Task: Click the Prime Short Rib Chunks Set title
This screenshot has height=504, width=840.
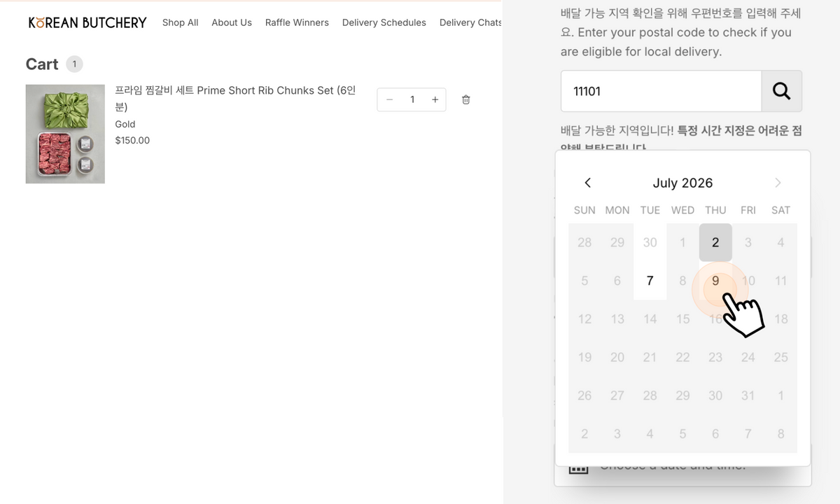Action: (235, 99)
